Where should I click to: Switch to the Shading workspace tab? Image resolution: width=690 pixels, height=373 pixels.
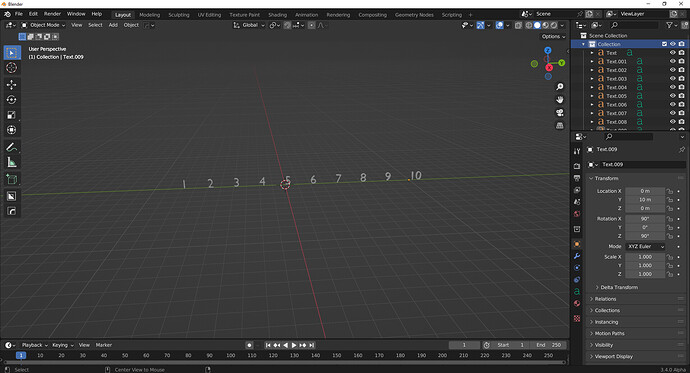tap(277, 15)
